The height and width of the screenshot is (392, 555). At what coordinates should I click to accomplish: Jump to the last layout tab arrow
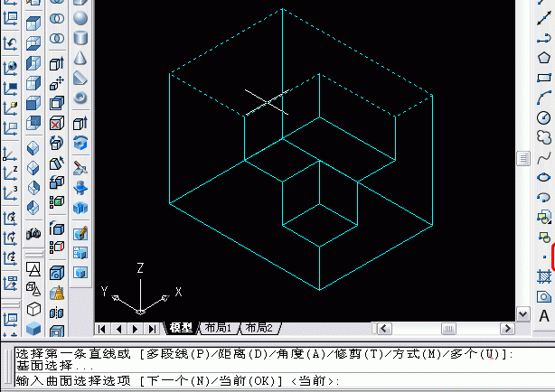[x=152, y=329]
